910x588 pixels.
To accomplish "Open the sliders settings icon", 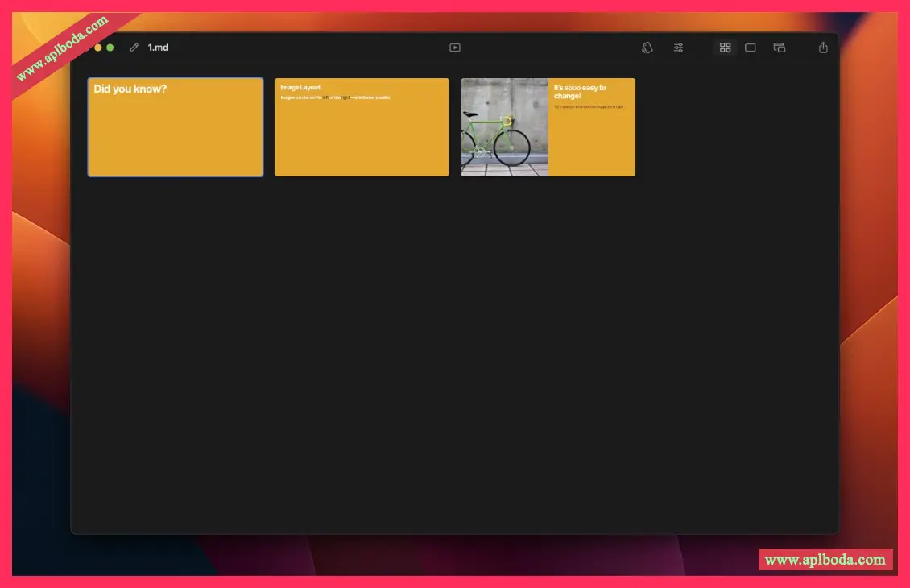I will pos(678,48).
